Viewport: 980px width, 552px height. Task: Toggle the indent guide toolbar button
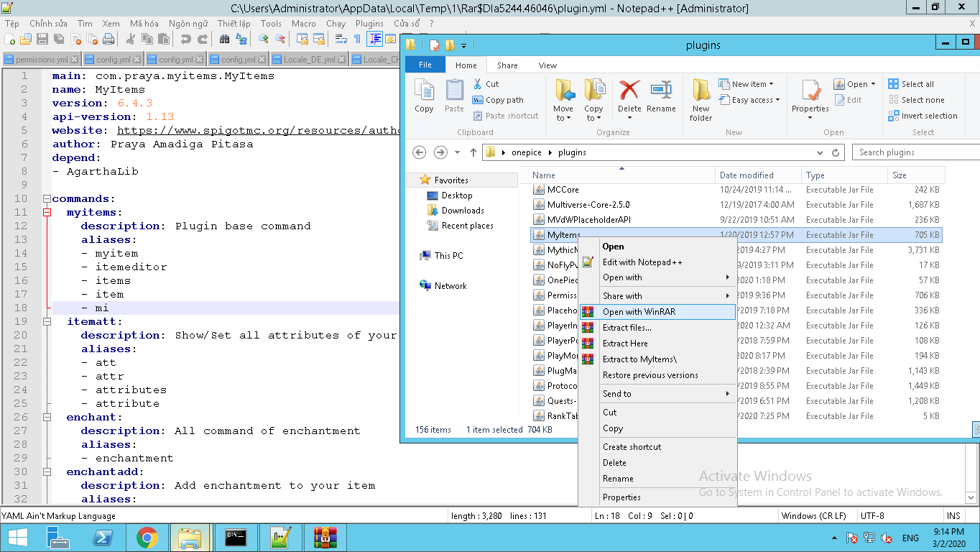374,39
